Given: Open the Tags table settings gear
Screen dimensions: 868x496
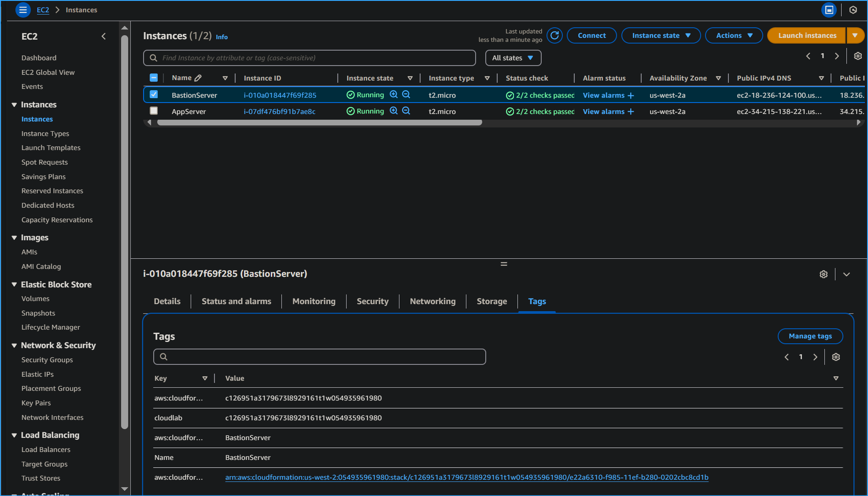Looking at the screenshot, I should (x=836, y=357).
